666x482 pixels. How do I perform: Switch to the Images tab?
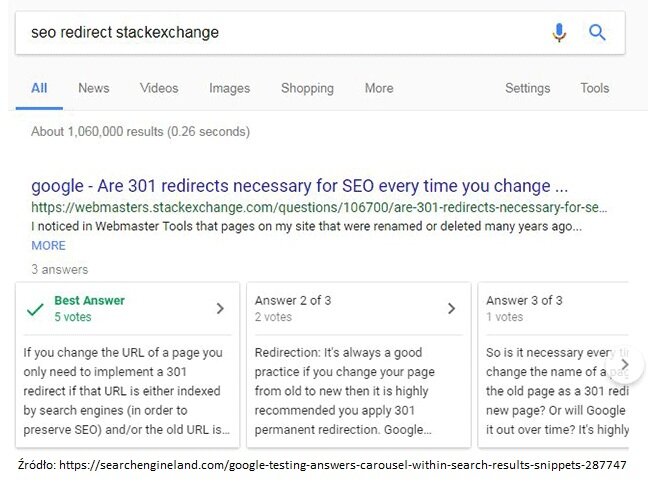coord(229,88)
